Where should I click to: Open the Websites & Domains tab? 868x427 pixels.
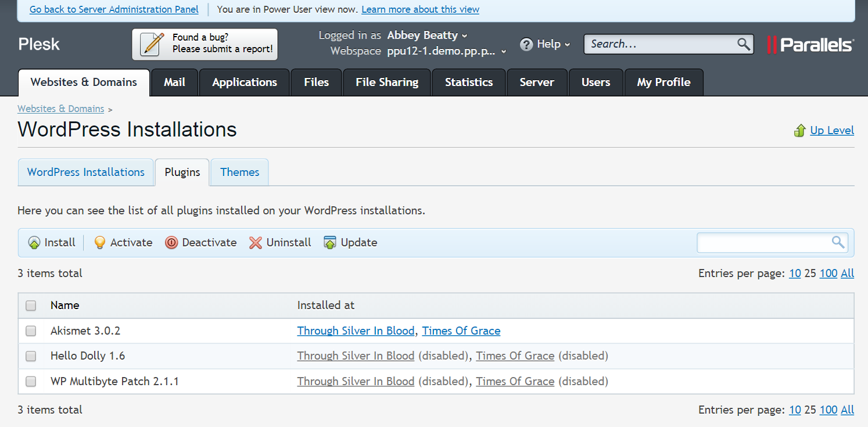click(84, 82)
